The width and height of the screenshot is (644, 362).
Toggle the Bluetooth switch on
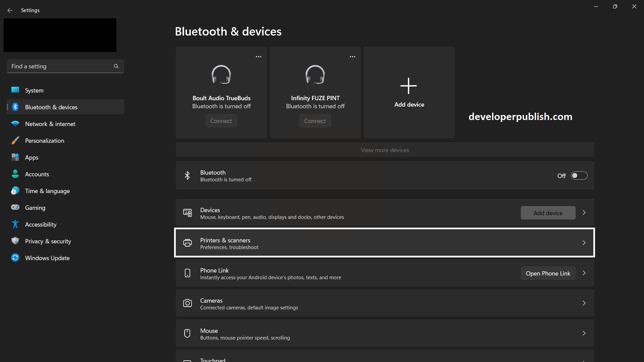click(579, 175)
